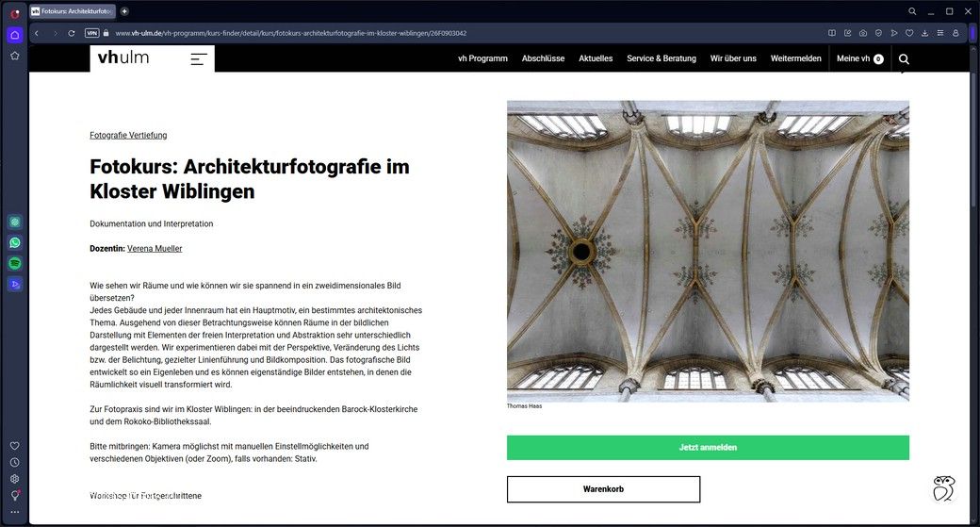Go forward with the browser arrow
The height and width of the screenshot is (527, 980).
[55, 33]
